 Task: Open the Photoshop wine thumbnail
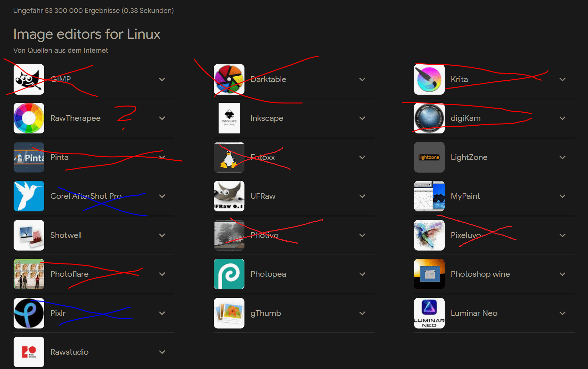(x=429, y=274)
